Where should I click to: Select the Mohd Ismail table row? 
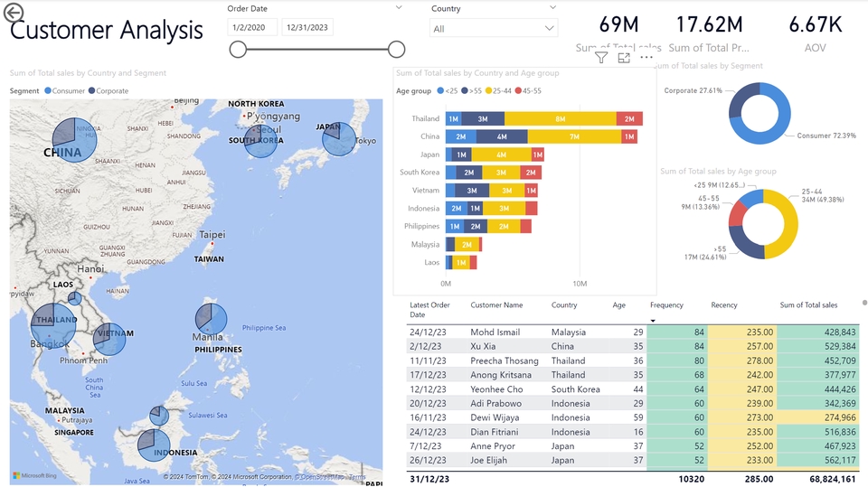coord(633,332)
